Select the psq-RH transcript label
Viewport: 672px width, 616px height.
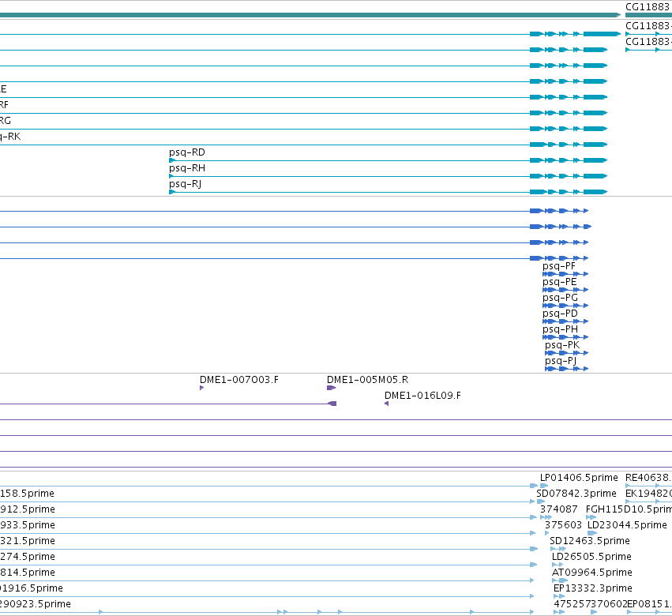tap(187, 168)
